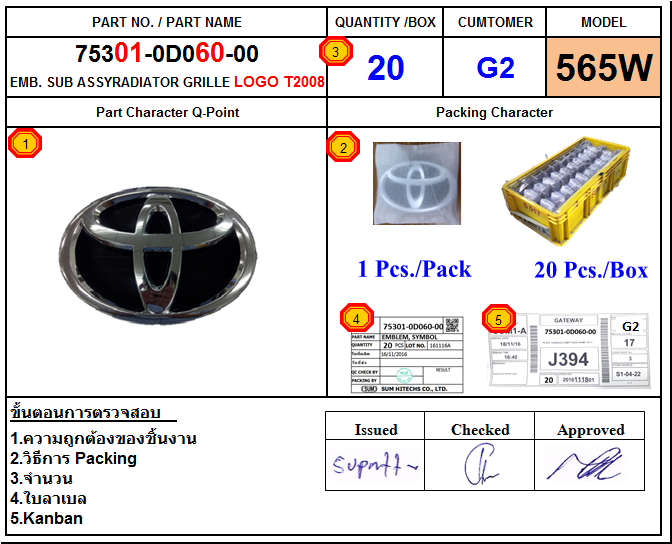Viewport: 672px width, 544px height.
Task: Click the G2 box on the kanban card
Action: (630, 327)
